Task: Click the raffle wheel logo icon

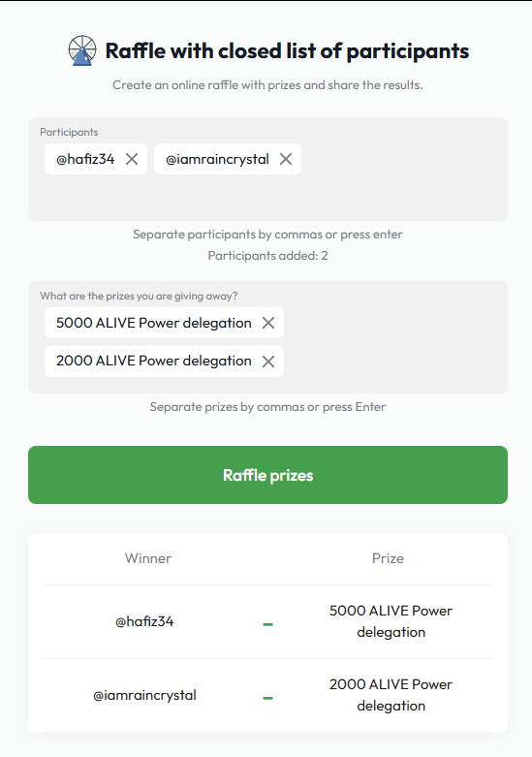Action: [82, 50]
